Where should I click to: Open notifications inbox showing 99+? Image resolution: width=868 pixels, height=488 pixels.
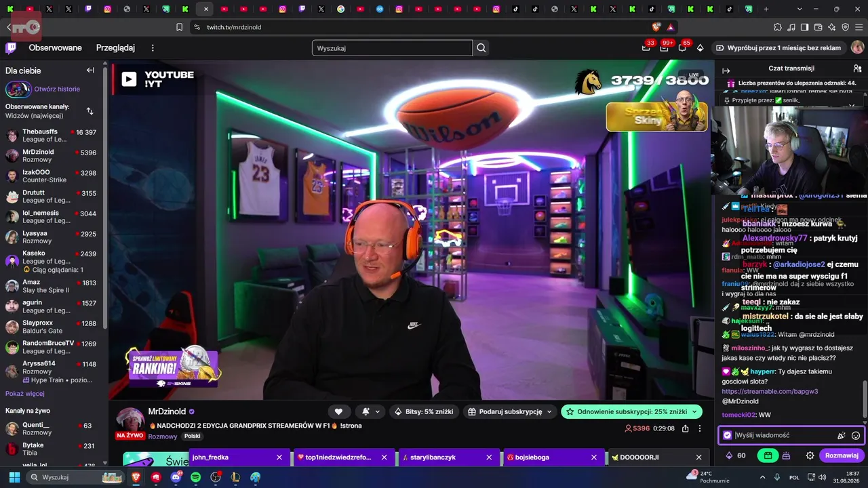664,48
